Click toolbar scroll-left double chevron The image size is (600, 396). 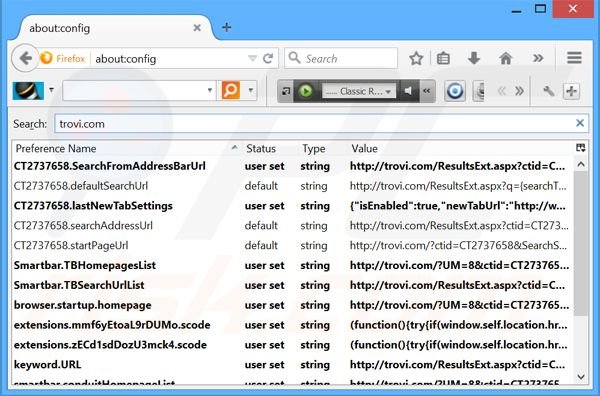[502, 91]
